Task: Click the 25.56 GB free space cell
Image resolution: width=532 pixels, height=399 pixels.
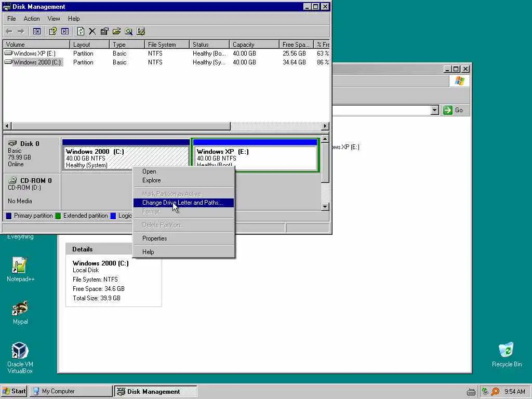Action: [294, 54]
